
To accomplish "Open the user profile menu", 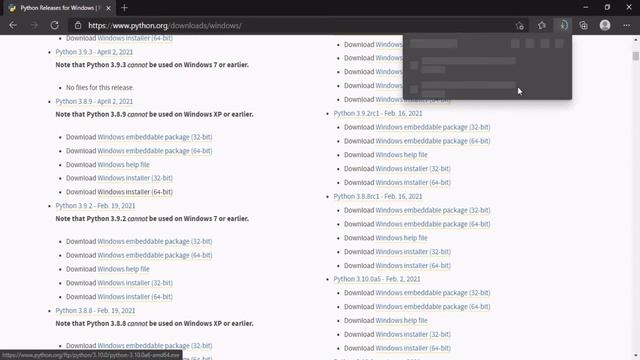I will (605, 25).
